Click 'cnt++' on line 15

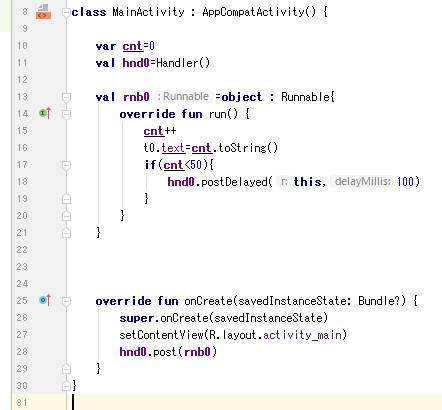[160, 131]
